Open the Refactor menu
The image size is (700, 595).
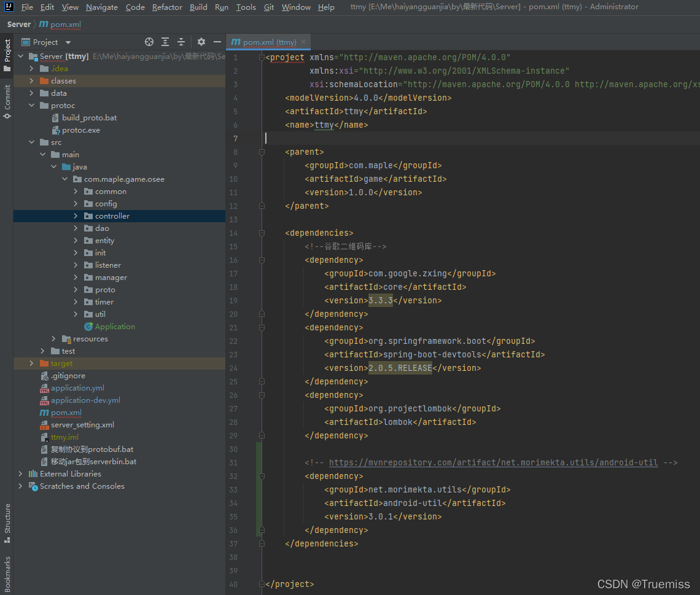pos(167,7)
